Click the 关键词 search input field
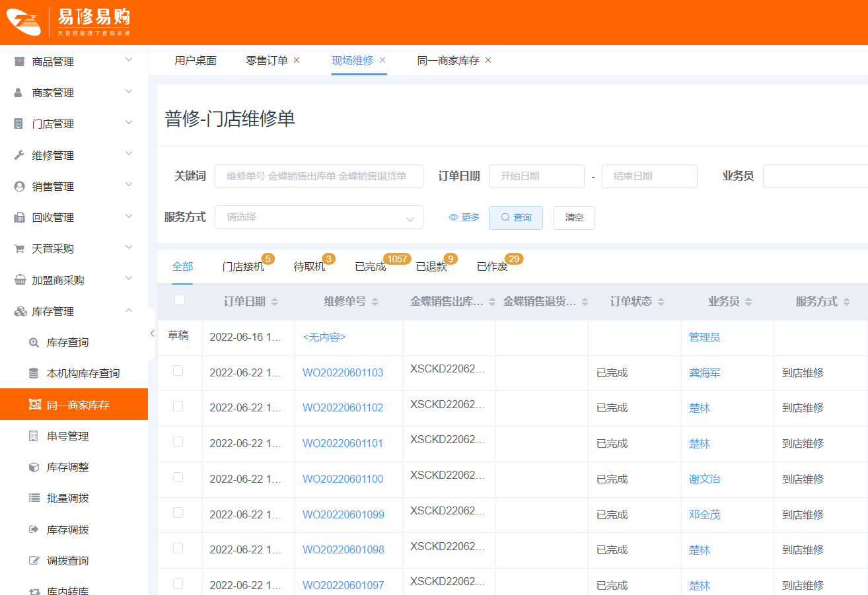The width and height of the screenshot is (868, 595). [318, 176]
